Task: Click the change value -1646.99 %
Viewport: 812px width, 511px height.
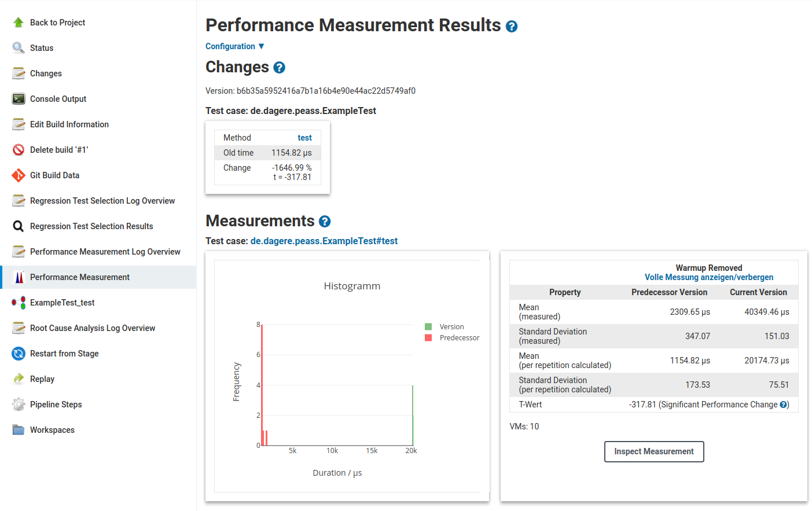Action: [292, 168]
